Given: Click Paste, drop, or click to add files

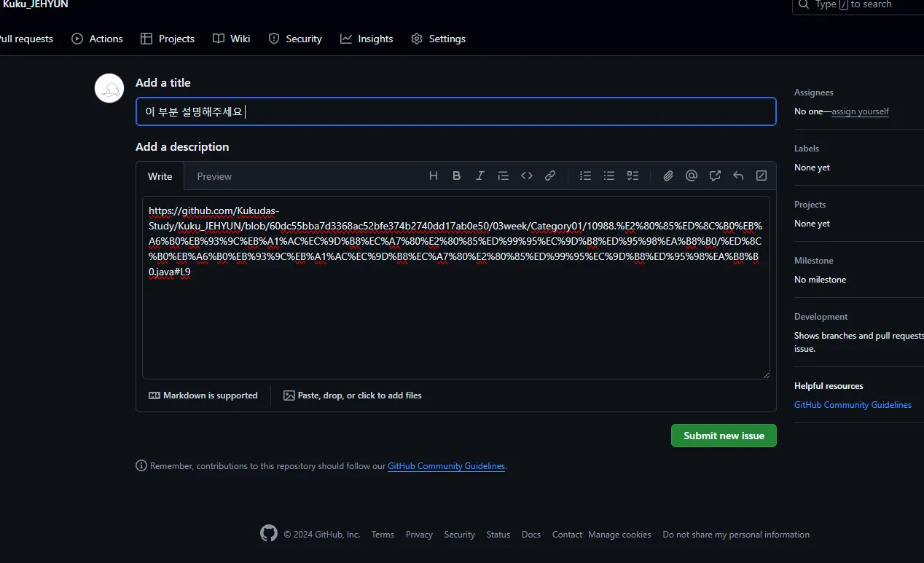Looking at the screenshot, I should click(353, 395).
